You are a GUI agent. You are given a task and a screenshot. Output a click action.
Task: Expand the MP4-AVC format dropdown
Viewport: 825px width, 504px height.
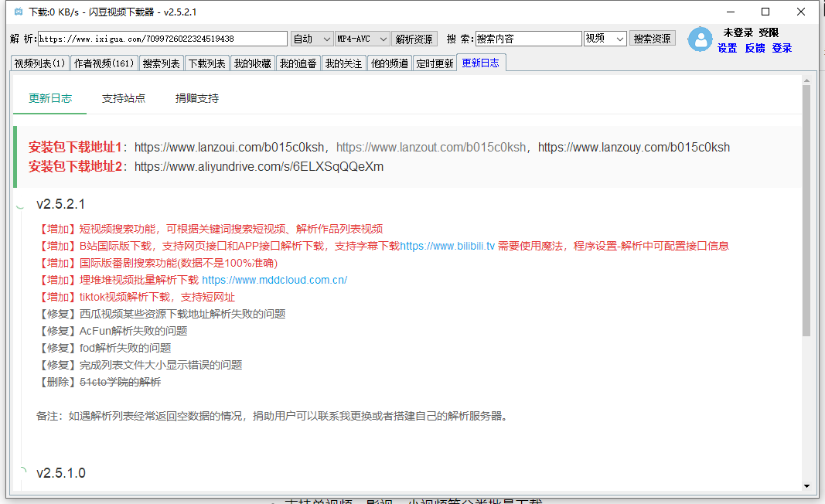tap(362, 39)
